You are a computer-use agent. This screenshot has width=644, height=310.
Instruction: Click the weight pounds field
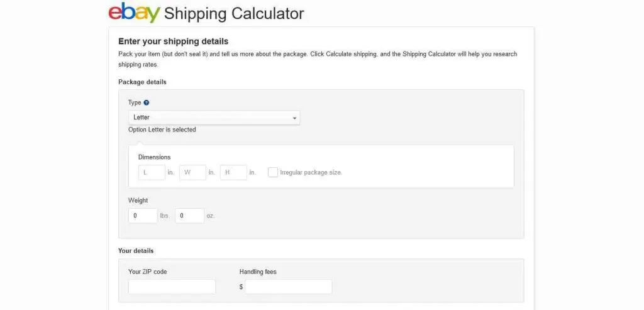(143, 216)
